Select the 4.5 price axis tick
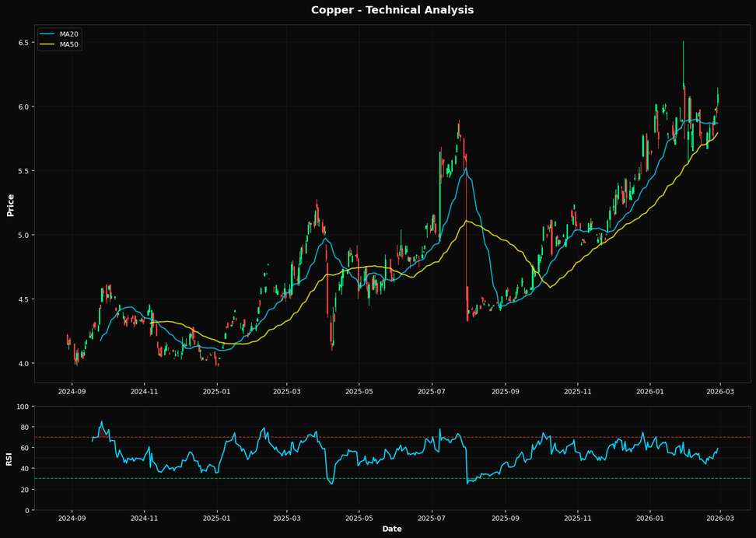This screenshot has height=538, width=756. pyautogui.click(x=23, y=299)
